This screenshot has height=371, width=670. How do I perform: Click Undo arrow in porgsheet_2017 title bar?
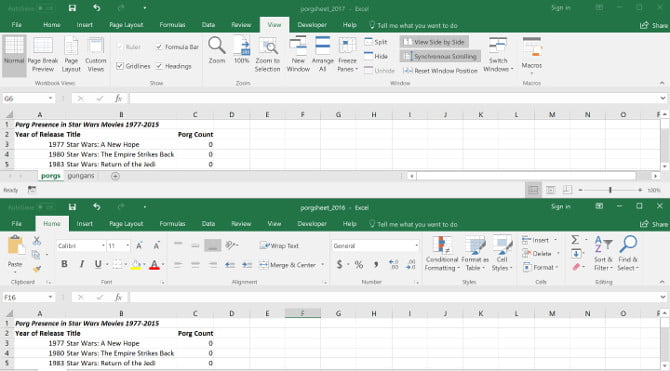tap(97, 8)
